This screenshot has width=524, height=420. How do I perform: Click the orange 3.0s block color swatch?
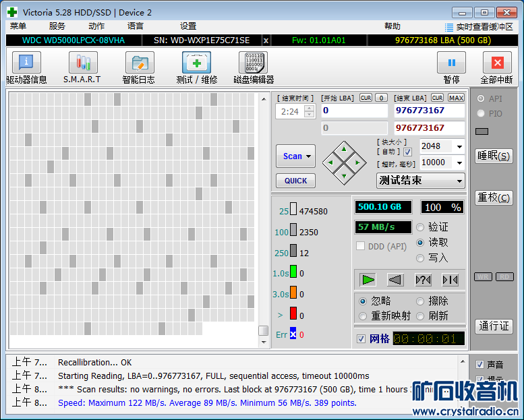point(293,292)
